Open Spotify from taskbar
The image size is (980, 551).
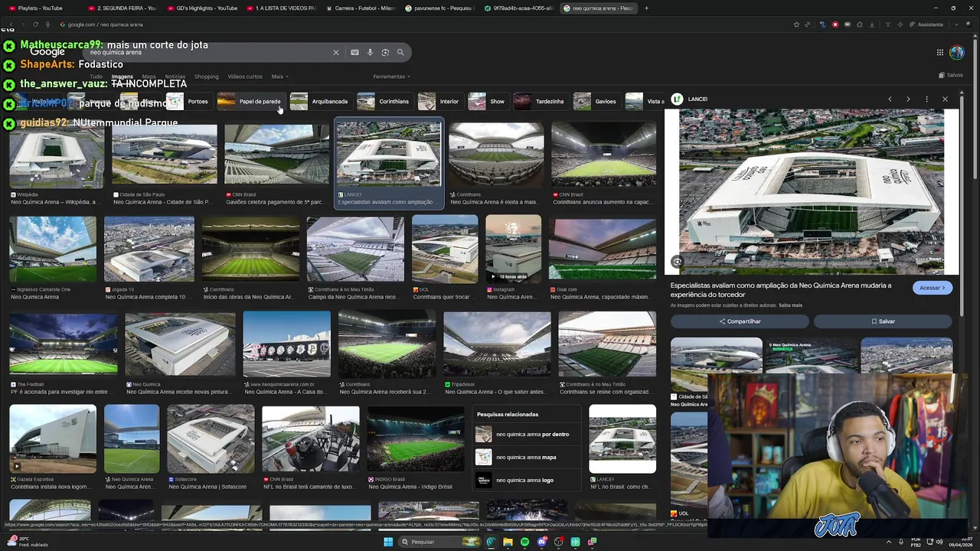tap(524, 542)
